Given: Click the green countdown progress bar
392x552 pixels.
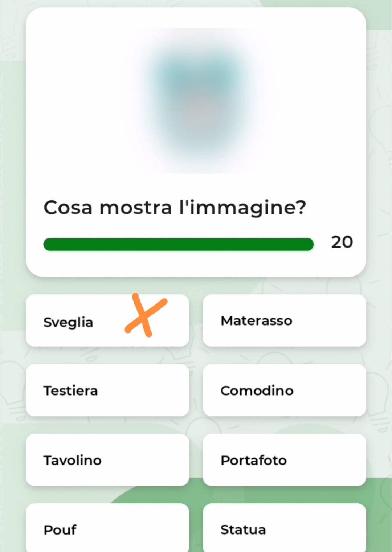Looking at the screenshot, I should [178, 244].
